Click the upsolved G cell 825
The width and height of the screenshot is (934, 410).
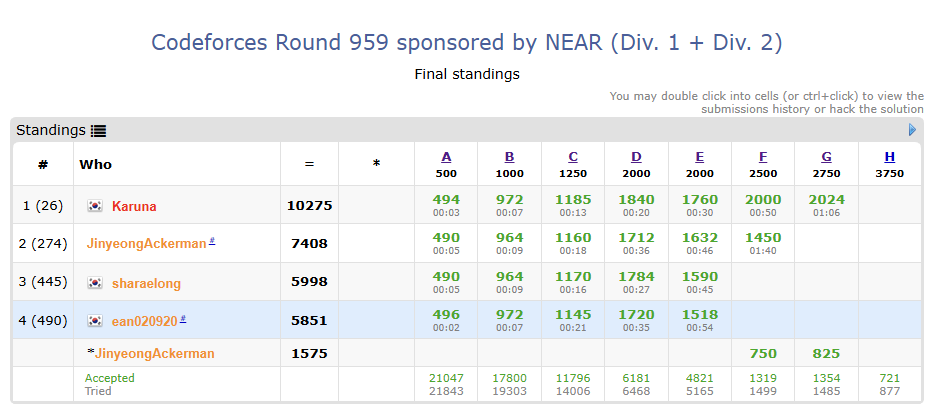826,353
